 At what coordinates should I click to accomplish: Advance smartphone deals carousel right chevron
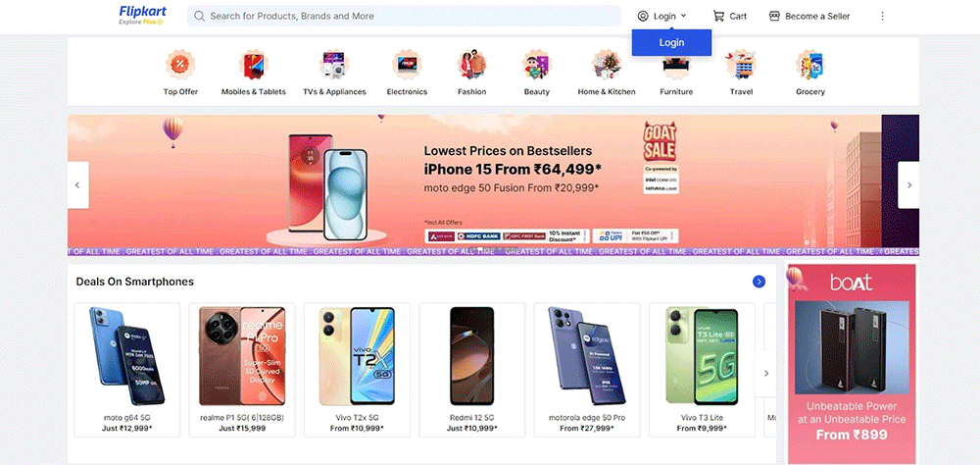(765, 374)
